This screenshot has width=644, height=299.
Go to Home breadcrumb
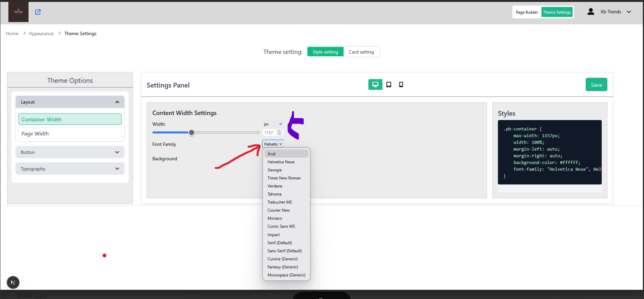click(12, 34)
